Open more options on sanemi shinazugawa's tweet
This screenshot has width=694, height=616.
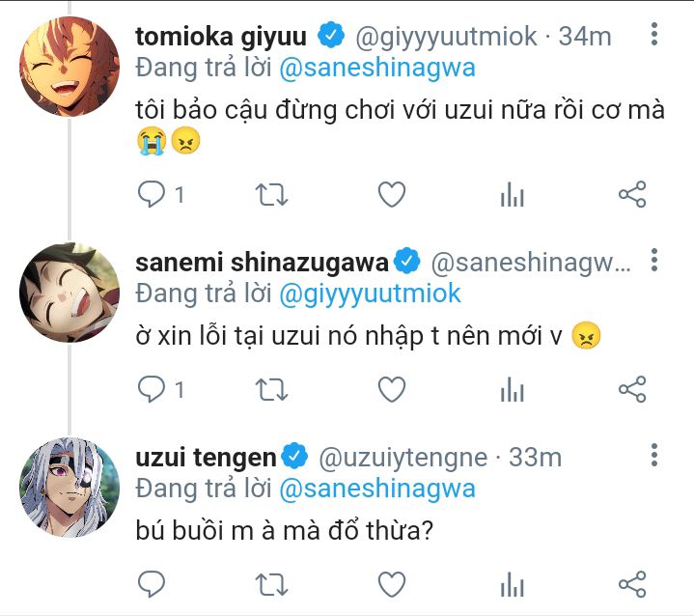(654, 261)
